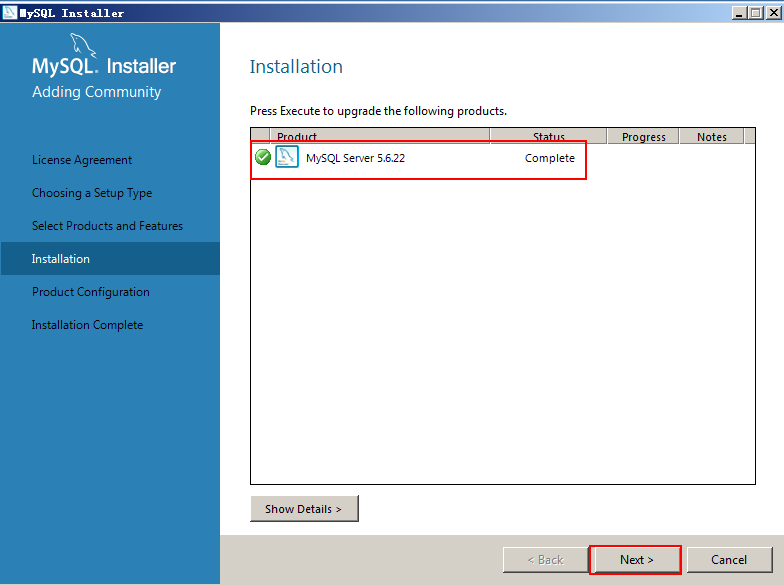
Task: Click the Progress column header
Action: pos(644,136)
